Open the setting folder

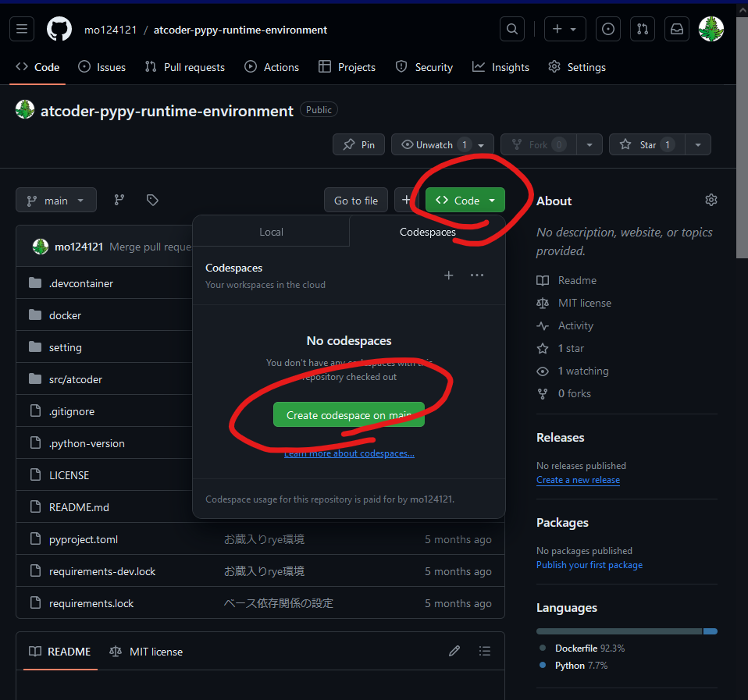[x=66, y=347]
